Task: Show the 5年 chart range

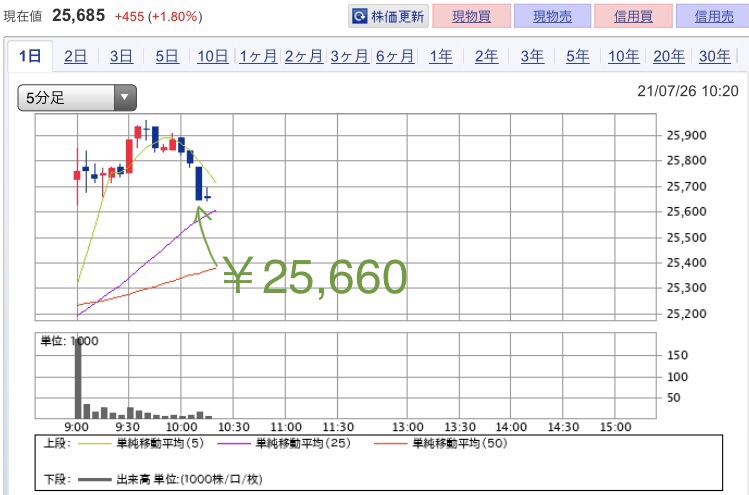Action: [x=578, y=56]
